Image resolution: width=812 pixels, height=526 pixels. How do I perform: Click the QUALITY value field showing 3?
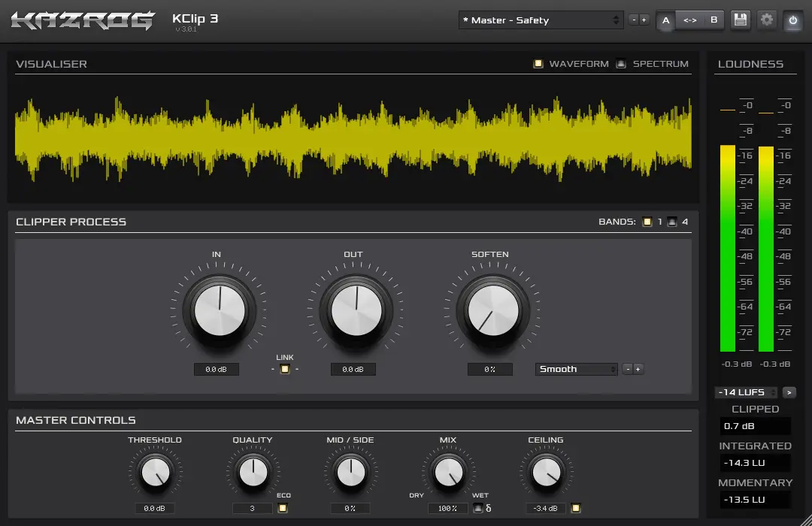pyautogui.click(x=252, y=509)
